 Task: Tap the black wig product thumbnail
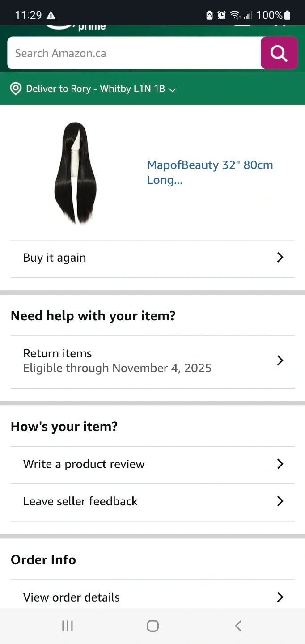pyautogui.click(x=75, y=173)
